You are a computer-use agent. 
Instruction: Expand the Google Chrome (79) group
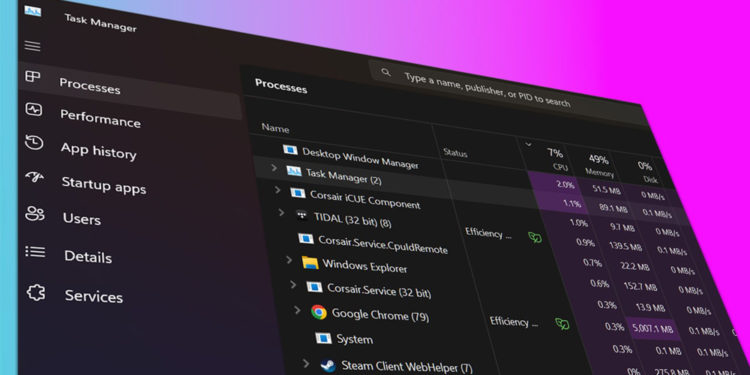(x=298, y=309)
